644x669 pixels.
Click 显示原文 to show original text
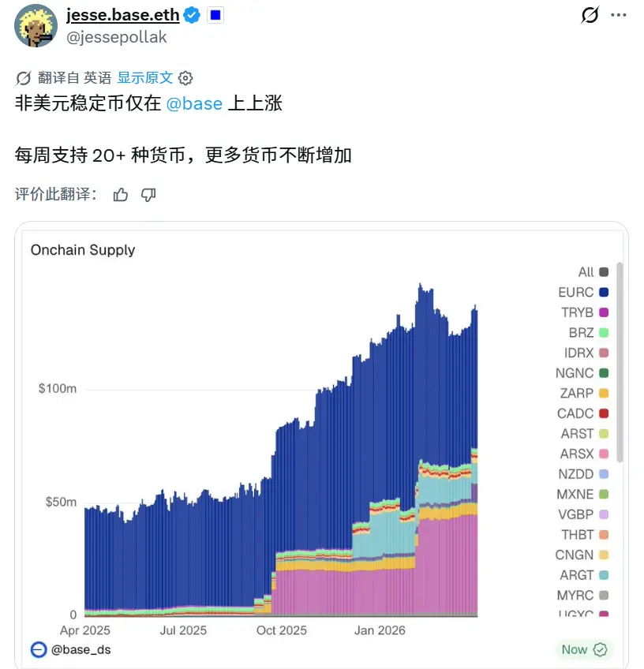[145, 77]
